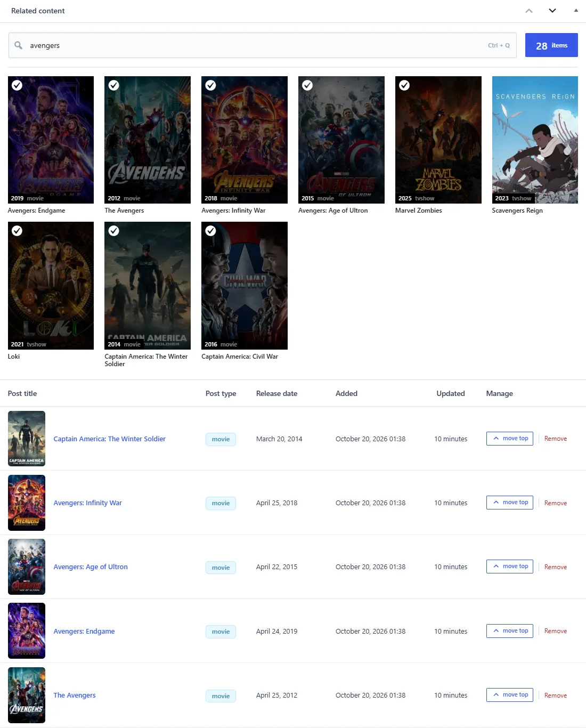Uncheck Captain America: Winter Soldier checkmark
The image size is (586, 728).
114,231
